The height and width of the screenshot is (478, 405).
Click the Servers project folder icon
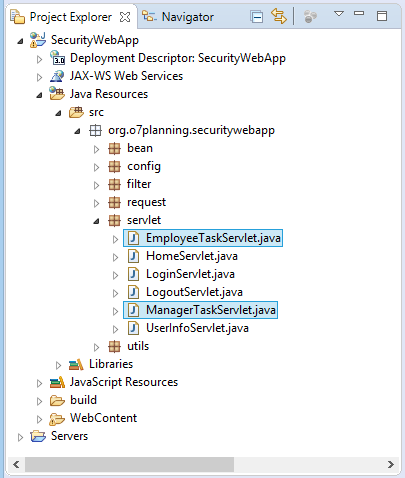click(38, 436)
